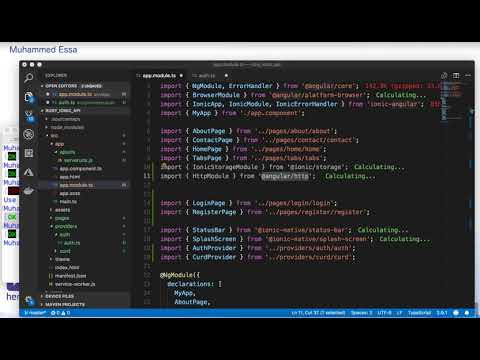Click the errors and warnings status indicator

tap(60, 313)
